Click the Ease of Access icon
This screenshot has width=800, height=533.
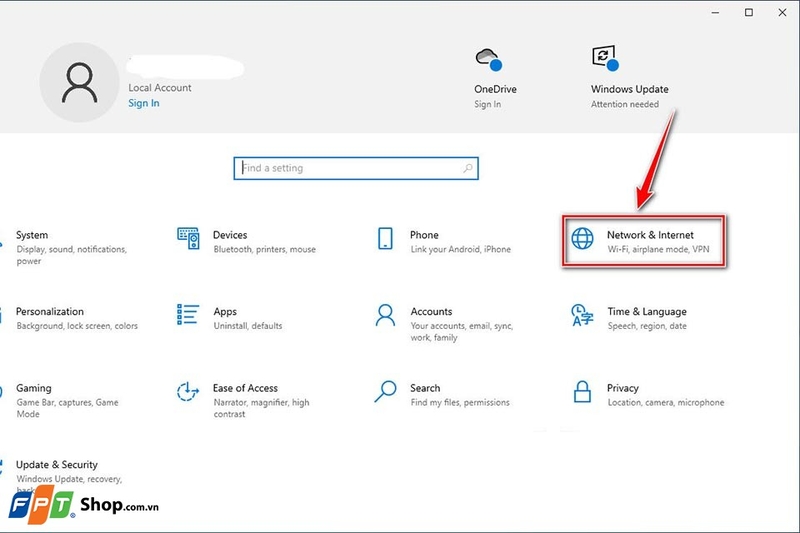(x=188, y=391)
